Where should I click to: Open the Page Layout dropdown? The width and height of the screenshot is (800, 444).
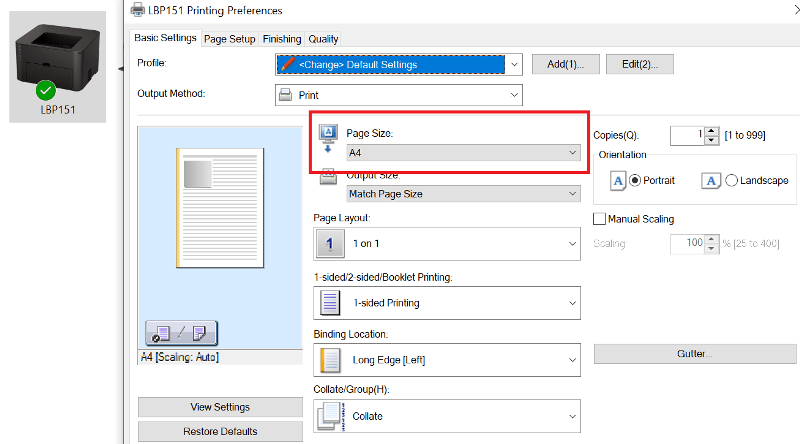pos(447,244)
